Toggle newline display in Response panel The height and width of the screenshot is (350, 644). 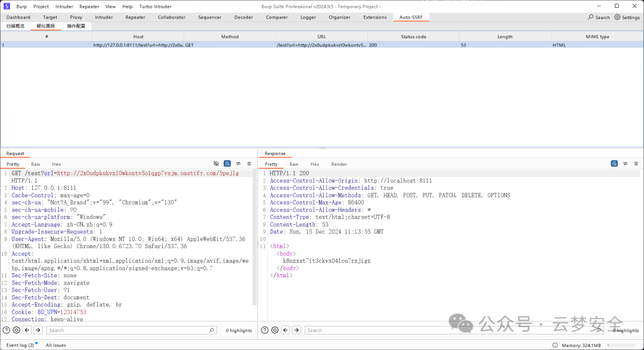[x=625, y=163]
